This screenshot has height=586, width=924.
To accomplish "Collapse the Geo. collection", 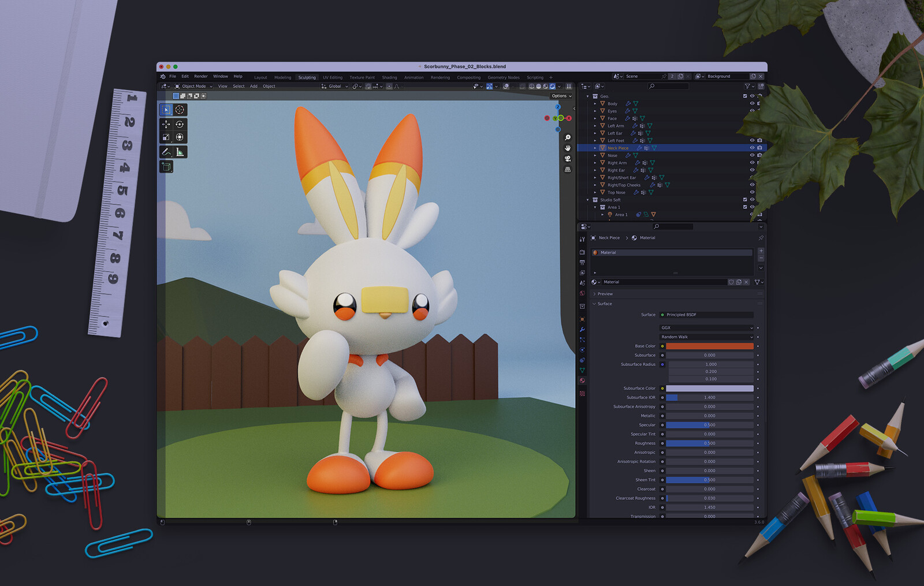I will (x=588, y=96).
